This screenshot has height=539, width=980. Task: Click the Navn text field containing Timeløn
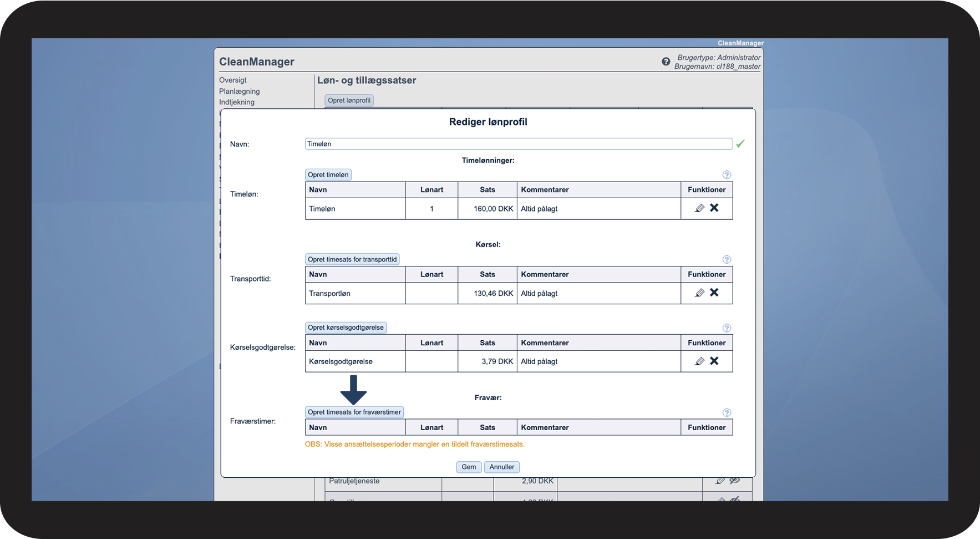click(x=518, y=144)
